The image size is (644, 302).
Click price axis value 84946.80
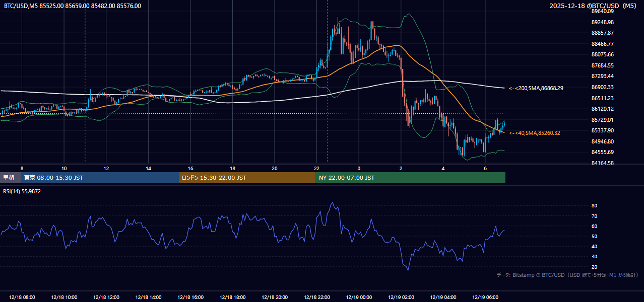[x=603, y=141]
